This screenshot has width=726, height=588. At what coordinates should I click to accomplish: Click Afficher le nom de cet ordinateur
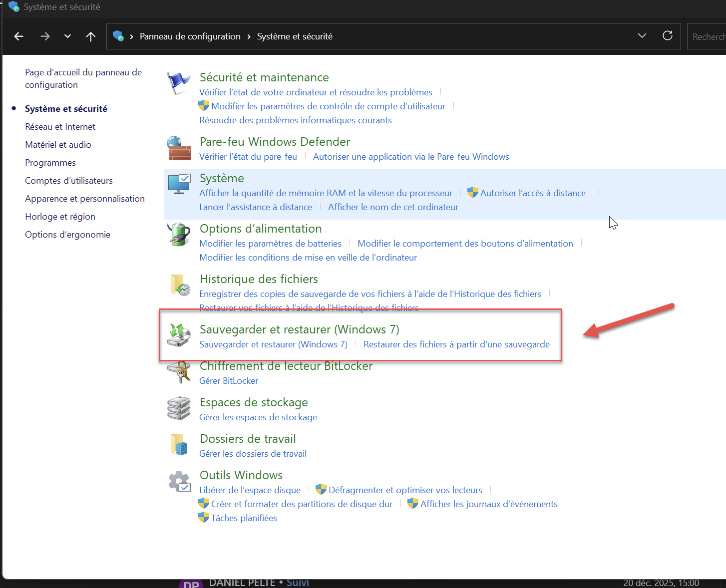(393, 207)
